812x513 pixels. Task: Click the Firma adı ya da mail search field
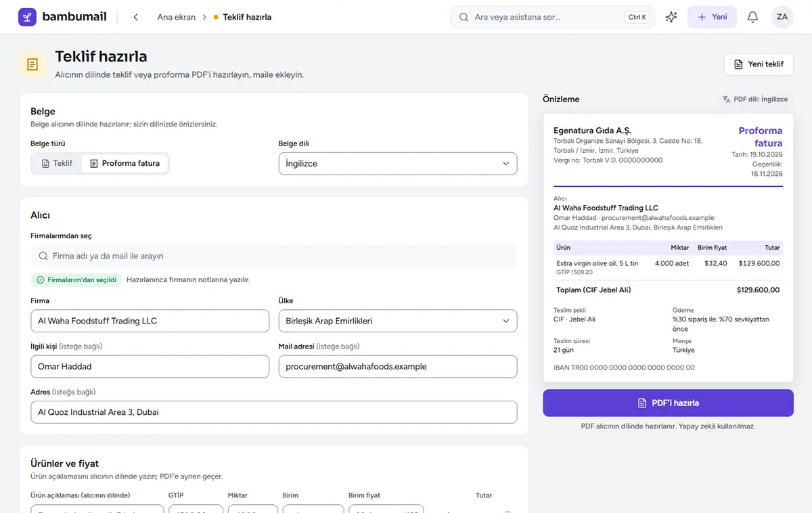[274, 256]
